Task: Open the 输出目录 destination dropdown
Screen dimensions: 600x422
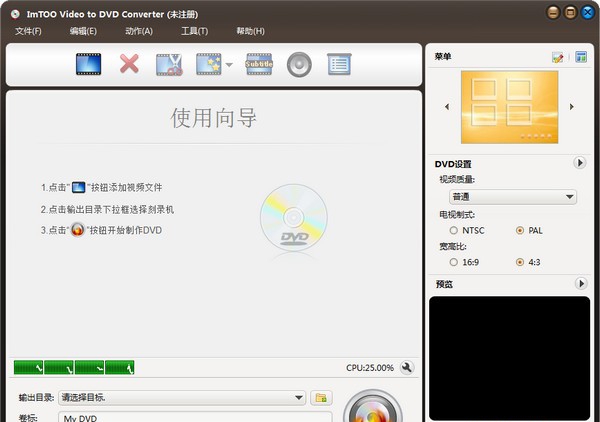Action: 182,398
